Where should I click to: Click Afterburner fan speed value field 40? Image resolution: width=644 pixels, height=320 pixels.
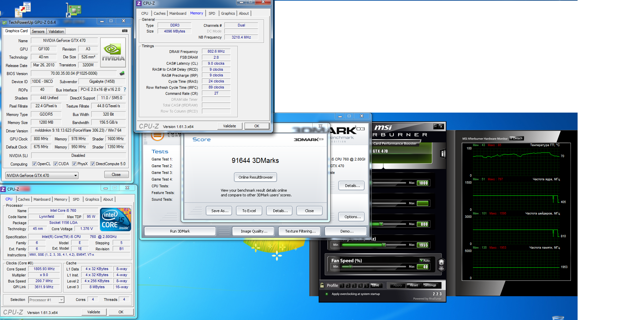(423, 267)
